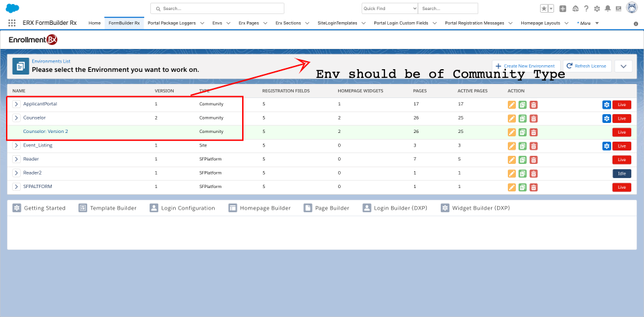Toggle Live status for SFPALTFORM environment
644x317 pixels.
pyautogui.click(x=621, y=187)
